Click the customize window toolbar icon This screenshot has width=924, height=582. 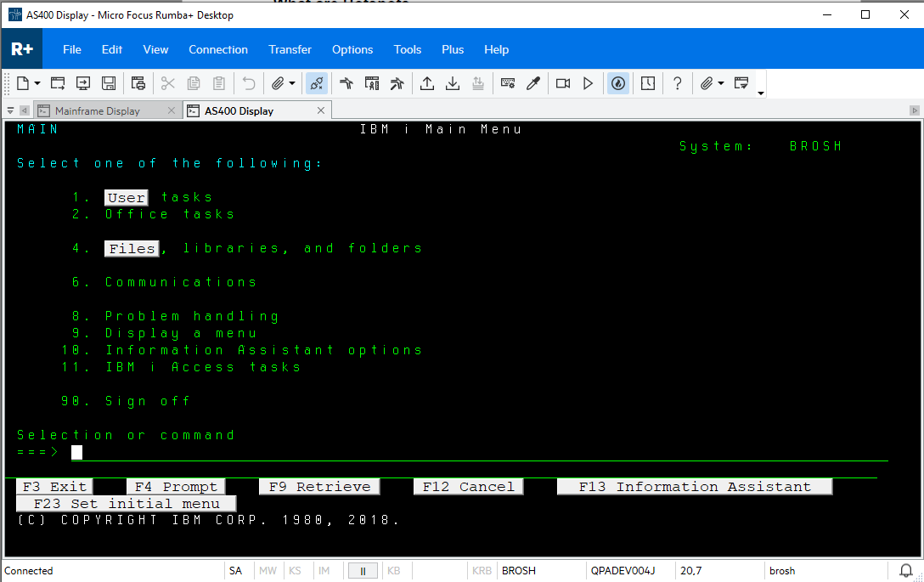pyautogui.click(x=741, y=83)
